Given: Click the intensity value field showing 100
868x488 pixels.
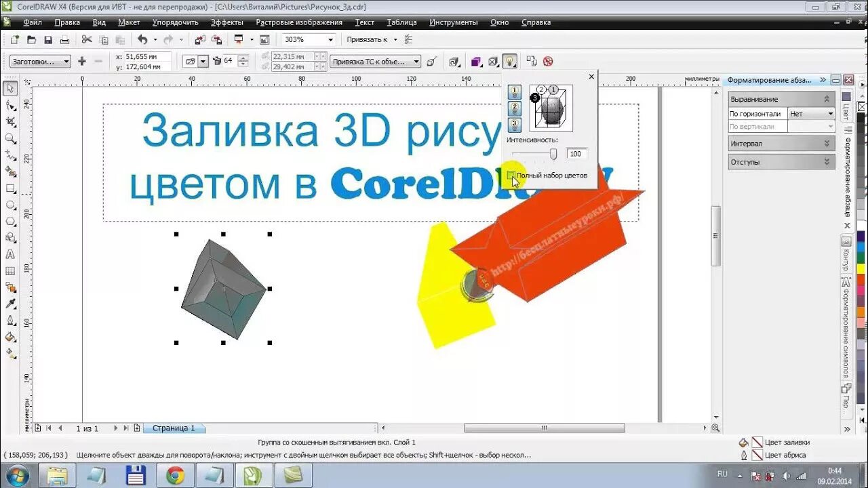Looking at the screenshot, I should tap(576, 154).
